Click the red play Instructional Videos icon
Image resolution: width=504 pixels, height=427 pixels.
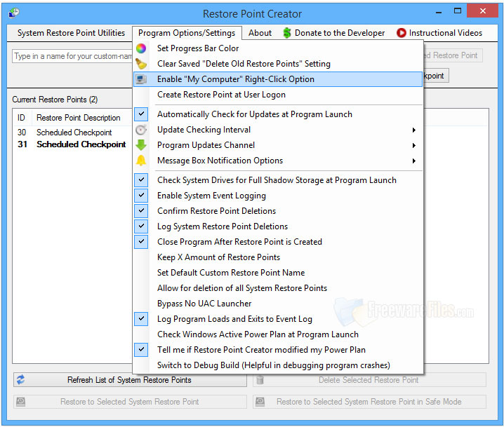point(401,33)
